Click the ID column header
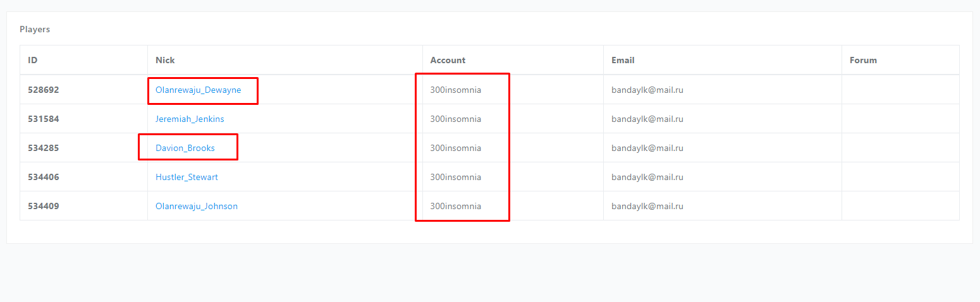Screen dimensions: 980x302 pos(33,60)
